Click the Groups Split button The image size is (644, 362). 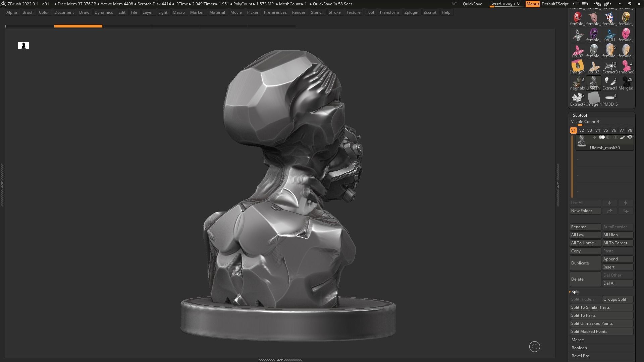click(x=618, y=299)
